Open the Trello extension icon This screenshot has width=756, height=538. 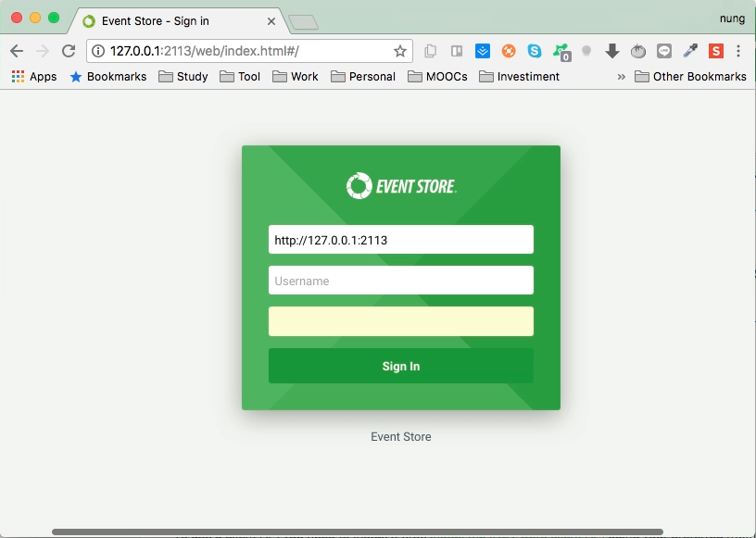click(x=456, y=51)
